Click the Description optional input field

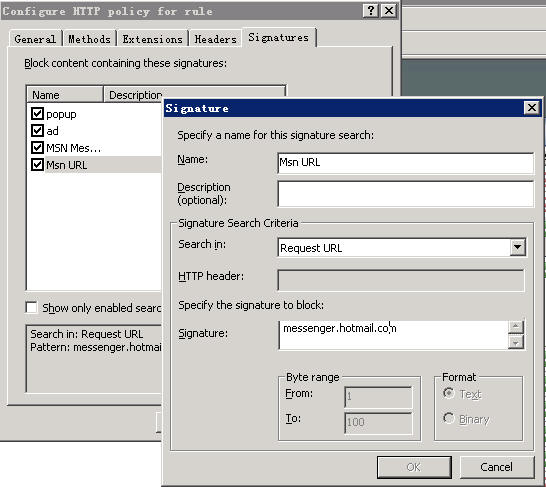406,194
